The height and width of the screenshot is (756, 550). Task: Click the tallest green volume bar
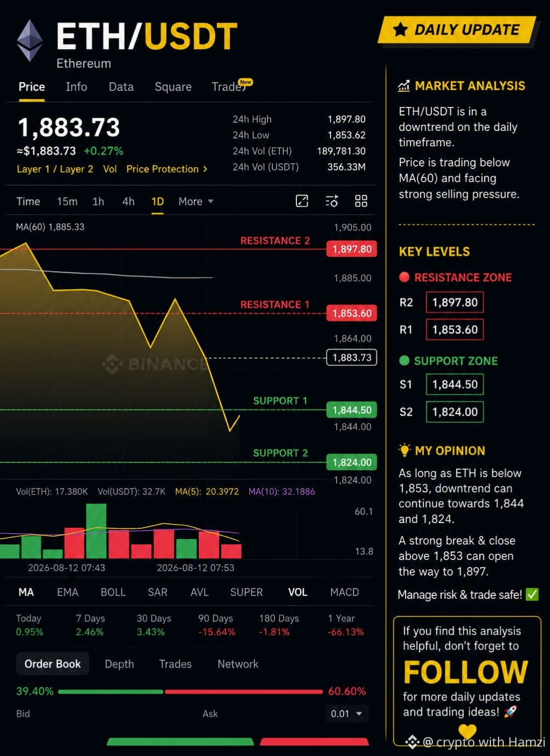(x=96, y=531)
